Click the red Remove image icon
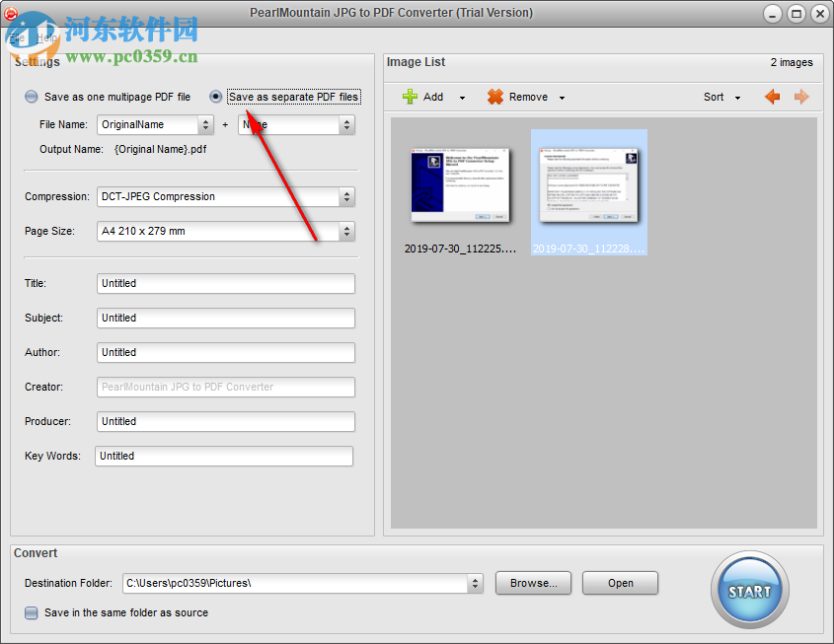This screenshot has width=834, height=644. pos(493,97)
